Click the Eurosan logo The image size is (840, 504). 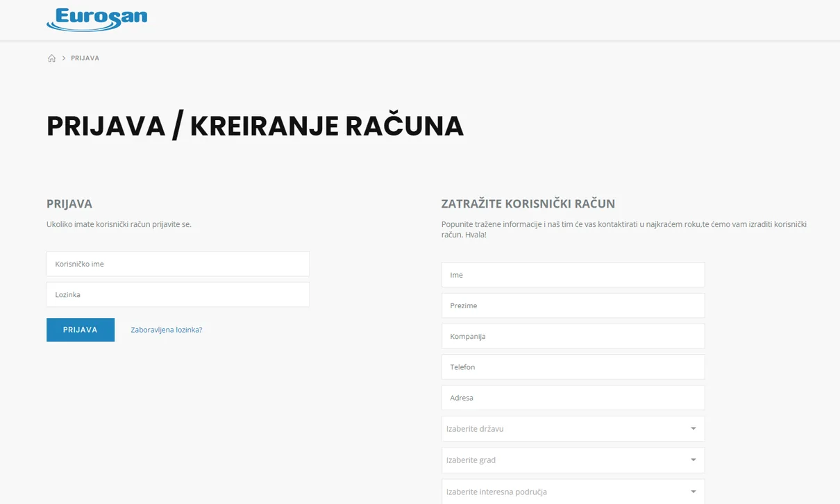tap(96, 19)
